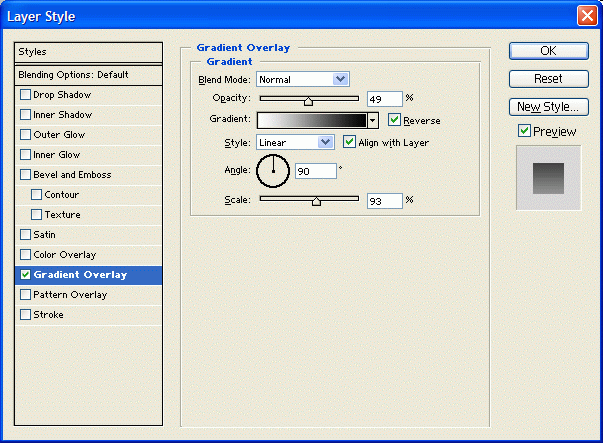Click the Angle value input field
The image size is (603, 443).
tap(315, 171)
